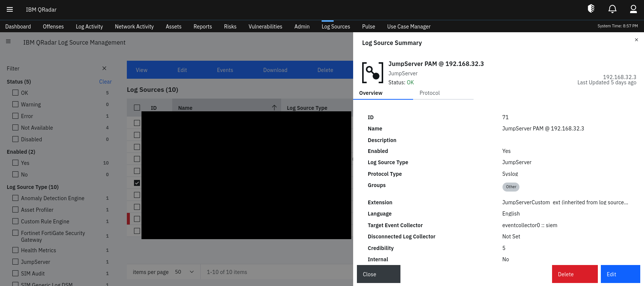The width and height of the screenshot is (644, 286).
Task: Check the Not Available status filter
Action: pyautogui.click(x=15, y=127)
